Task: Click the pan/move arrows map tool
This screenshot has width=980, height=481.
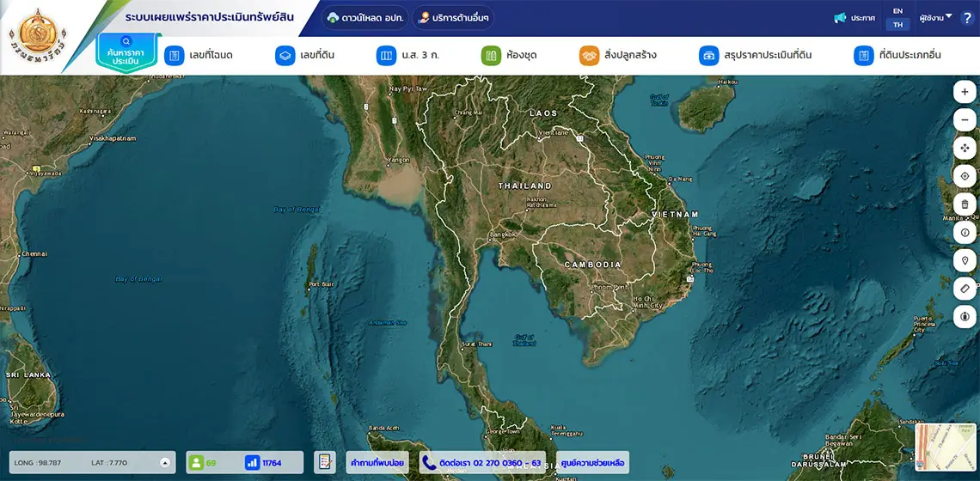Action: [965, 149]
